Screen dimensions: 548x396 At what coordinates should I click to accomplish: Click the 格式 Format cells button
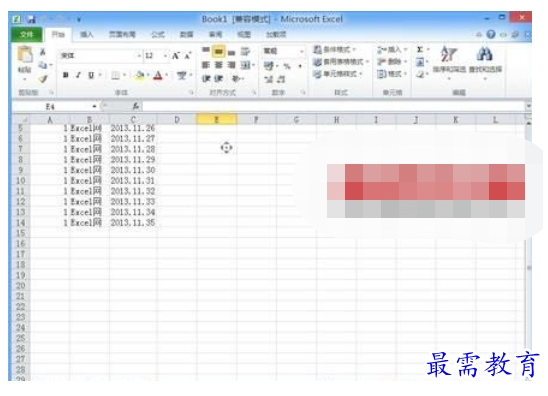(x=392, y=74)
